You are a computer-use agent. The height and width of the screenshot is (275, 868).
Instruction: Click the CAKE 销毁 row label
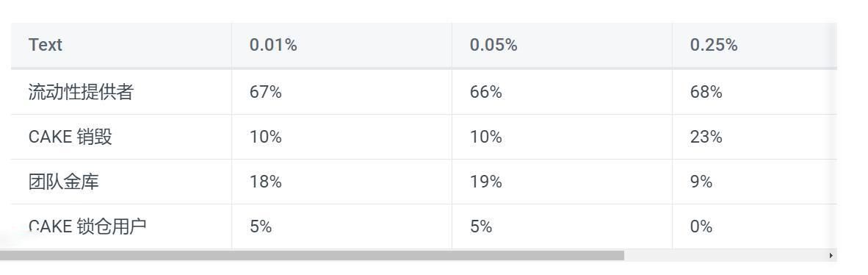pos(70,137)
